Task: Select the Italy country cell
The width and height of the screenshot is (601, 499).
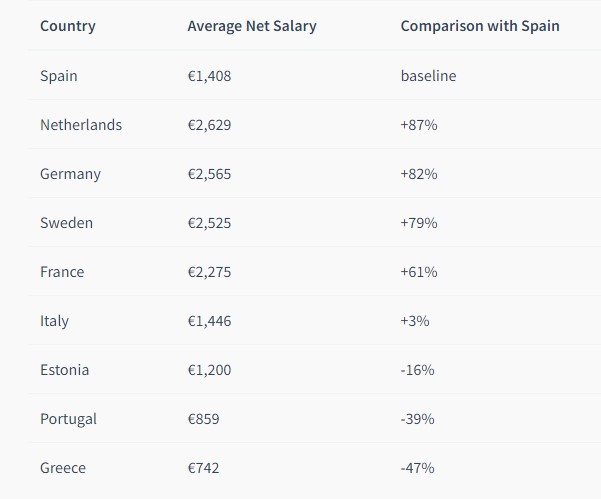Action: point(54,321)
